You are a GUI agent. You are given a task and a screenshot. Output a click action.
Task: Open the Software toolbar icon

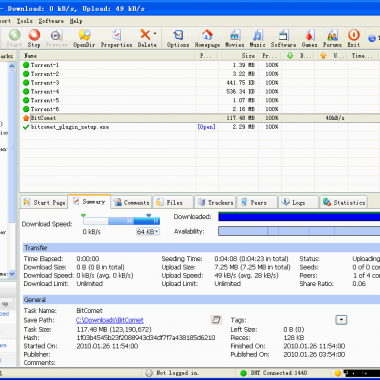pos(283,38)
